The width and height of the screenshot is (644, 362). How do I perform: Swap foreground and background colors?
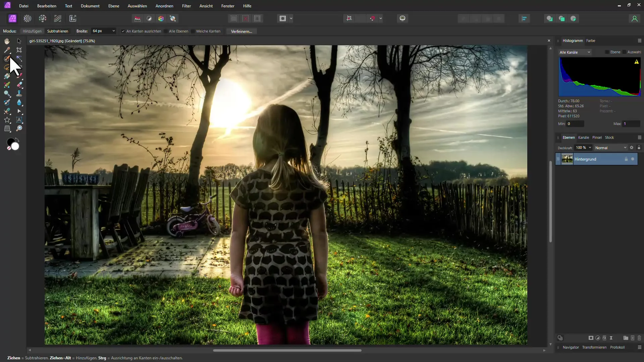click(17, 140)
